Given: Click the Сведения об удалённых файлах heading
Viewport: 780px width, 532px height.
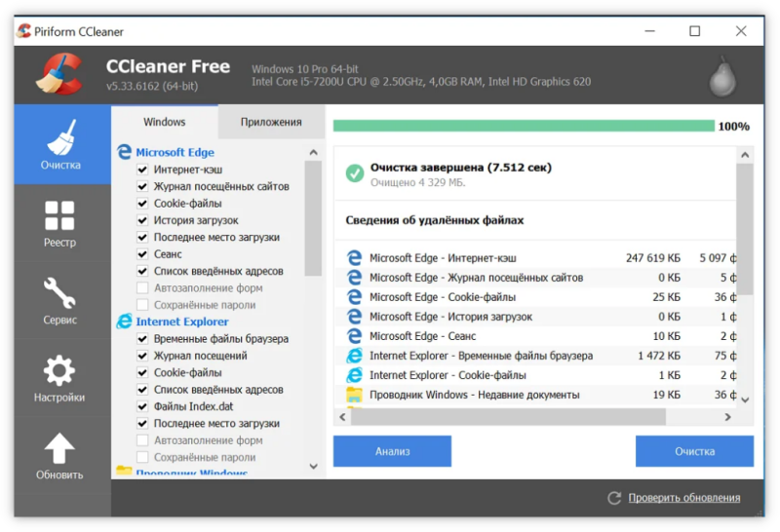Looking at the screenshot, I should (434, 220).
